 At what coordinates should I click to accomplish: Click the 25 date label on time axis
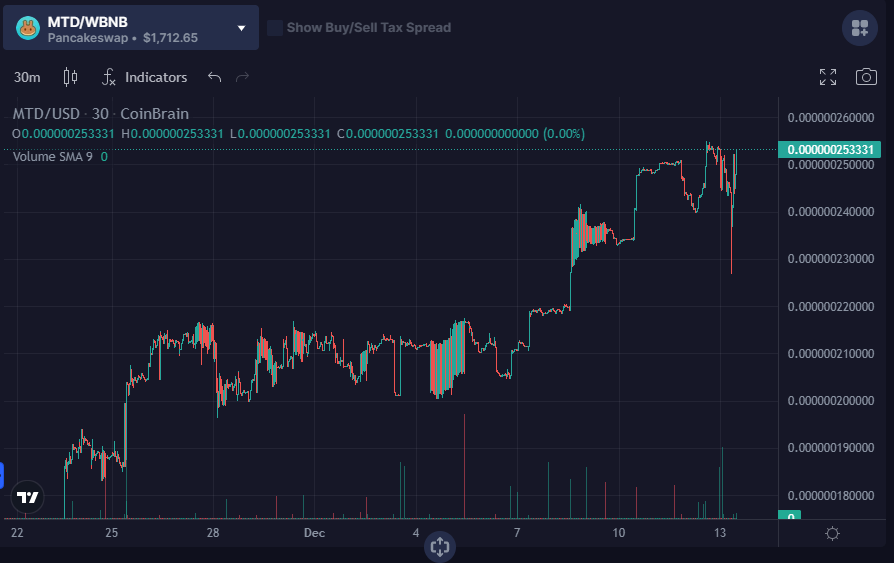click(x=111, y=533)
